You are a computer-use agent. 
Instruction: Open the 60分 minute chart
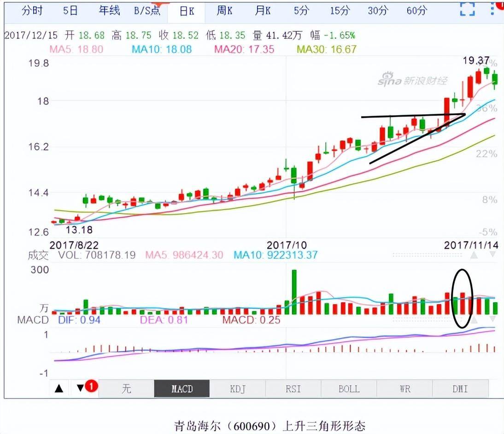coord(416,11)
